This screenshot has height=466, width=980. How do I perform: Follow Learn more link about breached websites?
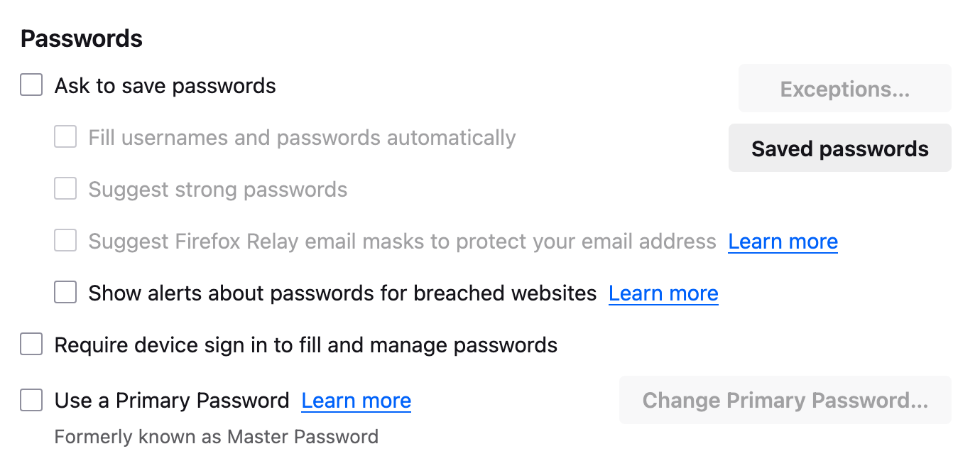click(x=663, y=293)
